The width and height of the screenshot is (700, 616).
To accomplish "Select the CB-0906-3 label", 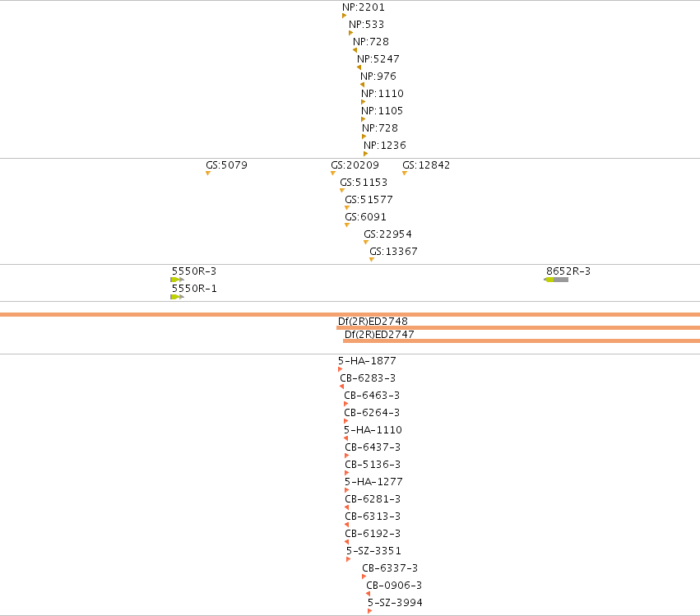I will pyautogui.click(x=394, y=586).
